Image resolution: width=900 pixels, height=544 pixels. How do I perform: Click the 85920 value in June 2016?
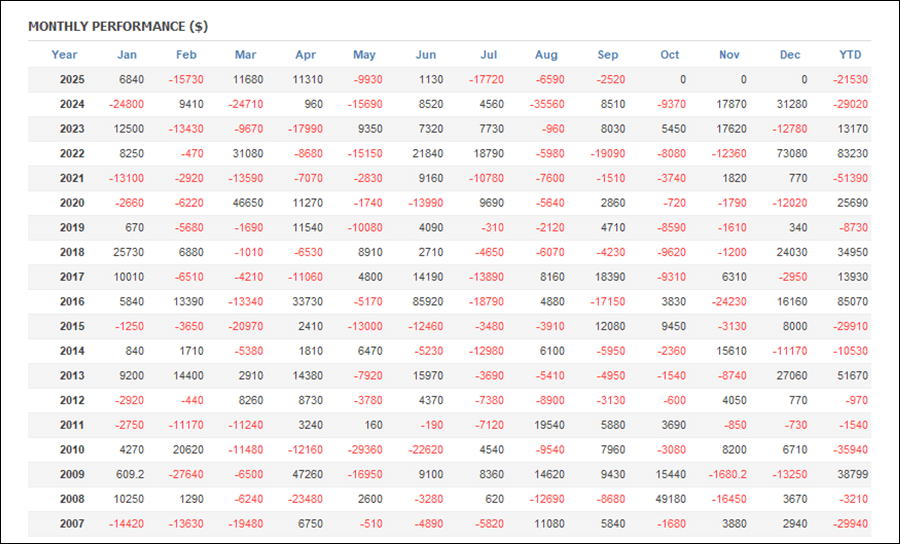tap(428, 302)
